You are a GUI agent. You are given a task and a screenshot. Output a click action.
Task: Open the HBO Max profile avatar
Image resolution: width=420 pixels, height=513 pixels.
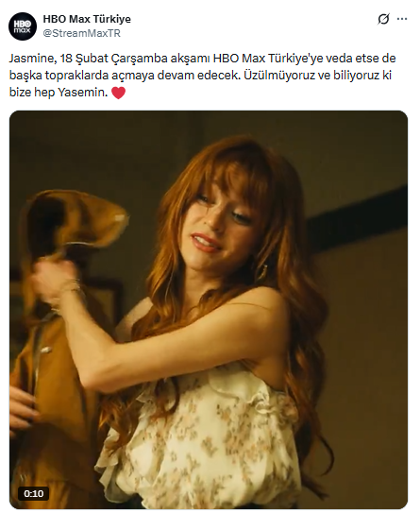(x=23, y=26)
